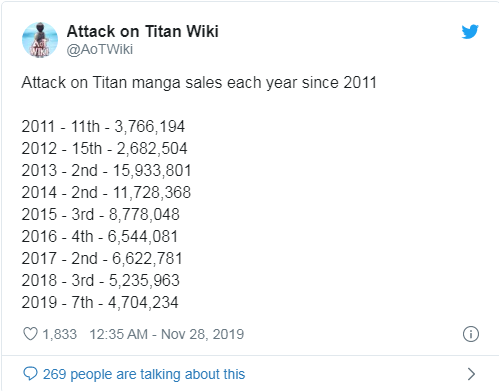The height and width of the screenshot is (391, 499).
Task: Open the 12:35 AM - Nov 28, 2019 timestamp
Action: pos(167,334)
